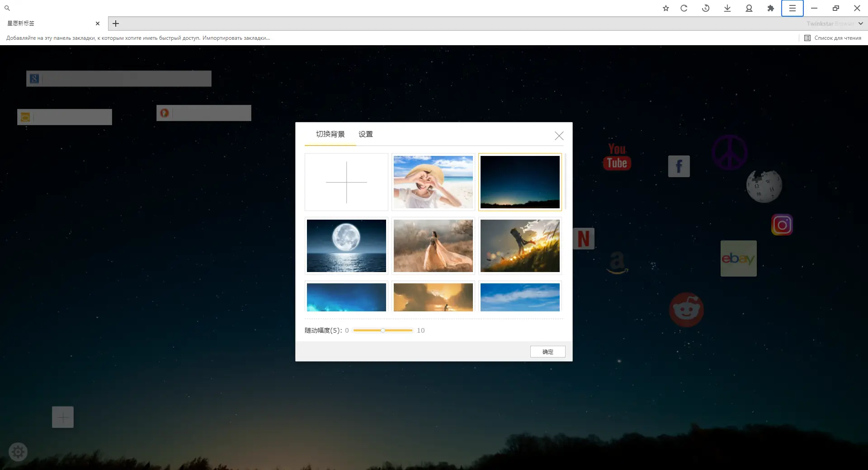Expand the Список для чтения reading list
Screen dimensions: 868x470
tap(833, 38)
